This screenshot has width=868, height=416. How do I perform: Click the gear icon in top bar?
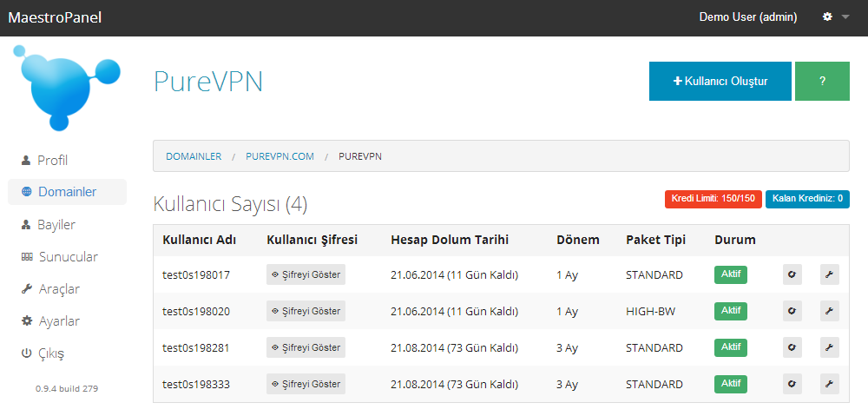(827, 17)
